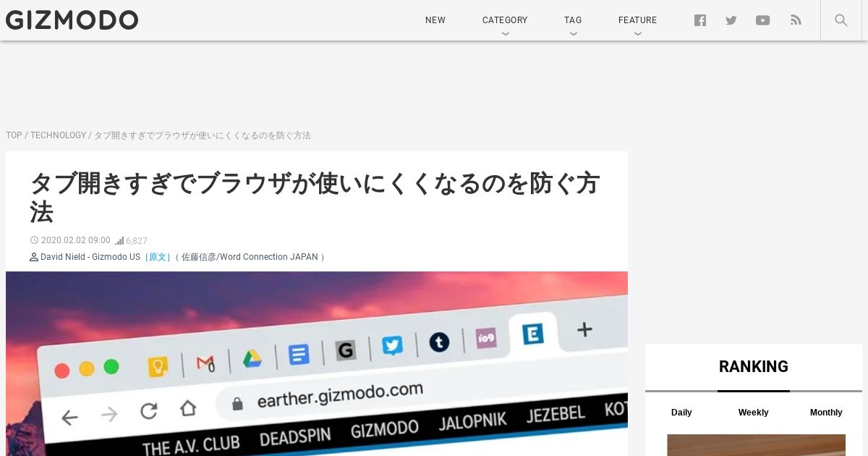Click the article hero image of browser tabs
This screenshot has width=868, height=456.
317,363
